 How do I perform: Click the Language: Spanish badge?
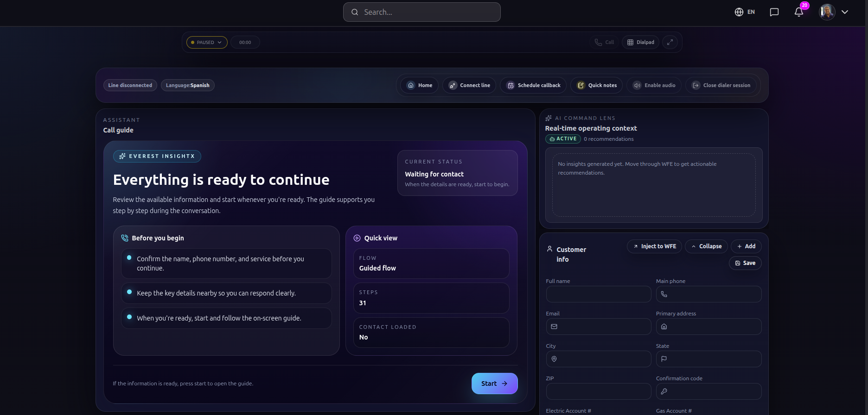pos(188,85)
